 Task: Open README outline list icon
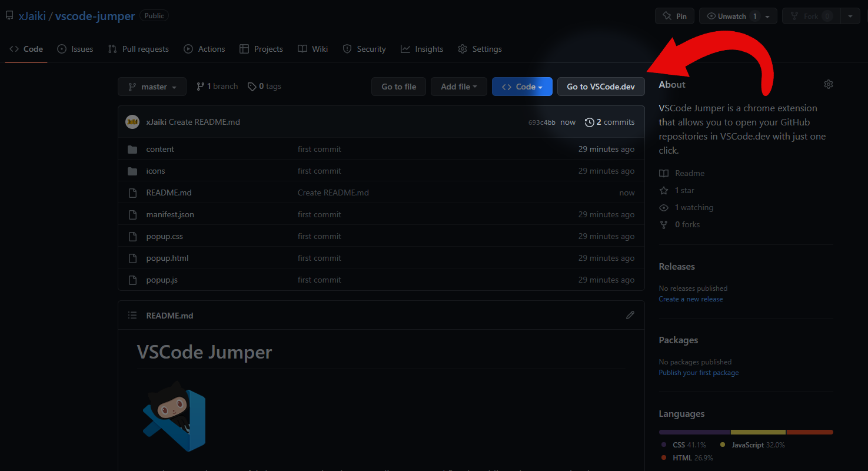[132, 316]
